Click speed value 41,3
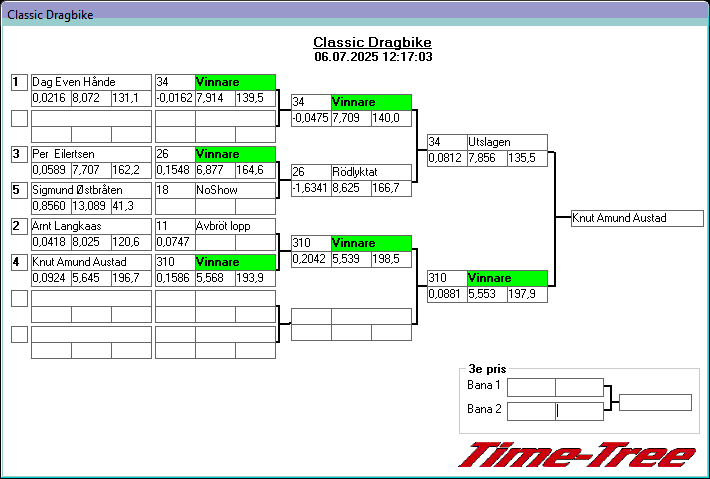This screenshot has height=479, width=710. (131, 206)
